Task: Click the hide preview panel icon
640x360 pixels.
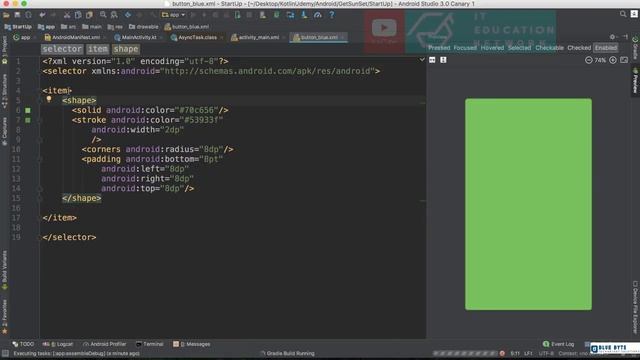Action: (x=625, y=37)
